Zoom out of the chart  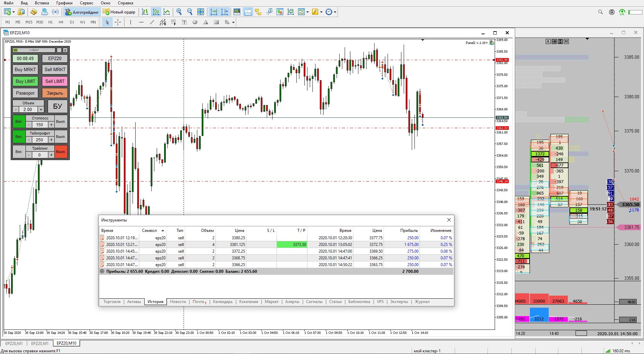pos(190,12)
